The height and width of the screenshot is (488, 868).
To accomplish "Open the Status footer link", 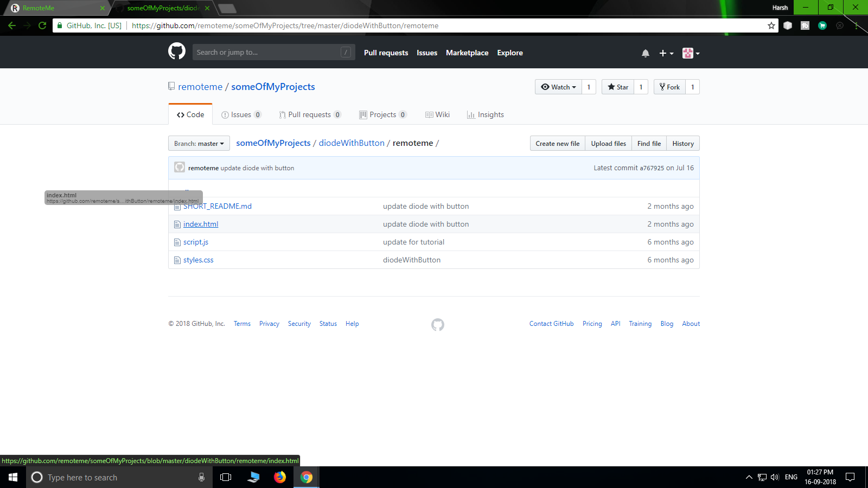I will tap(328, 324).
